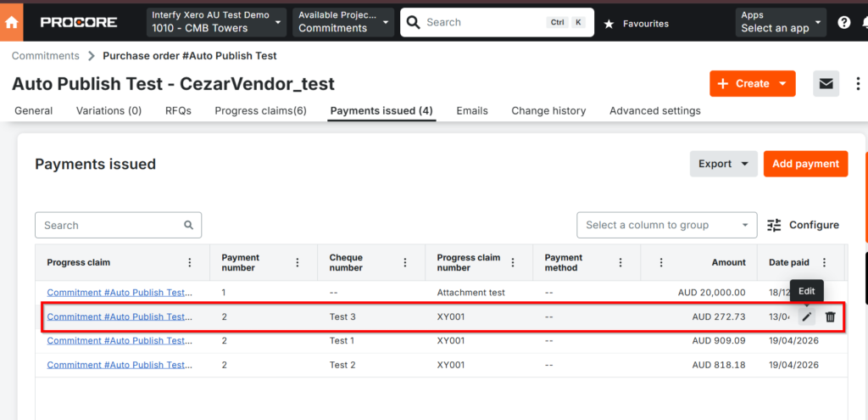Delete the Test 3 payment row
Screen dimensions: 868x420
tap(831, 317)
